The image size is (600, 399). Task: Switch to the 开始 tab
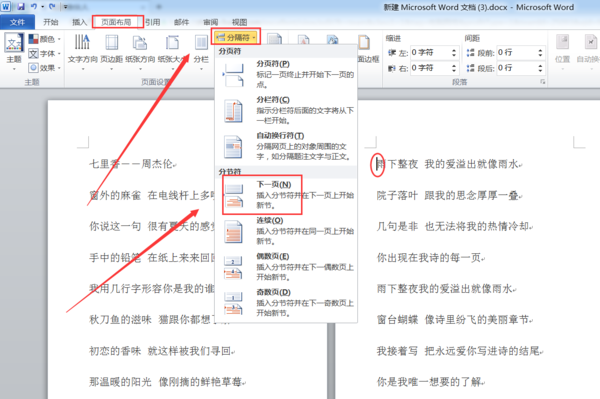coord(51,22)
